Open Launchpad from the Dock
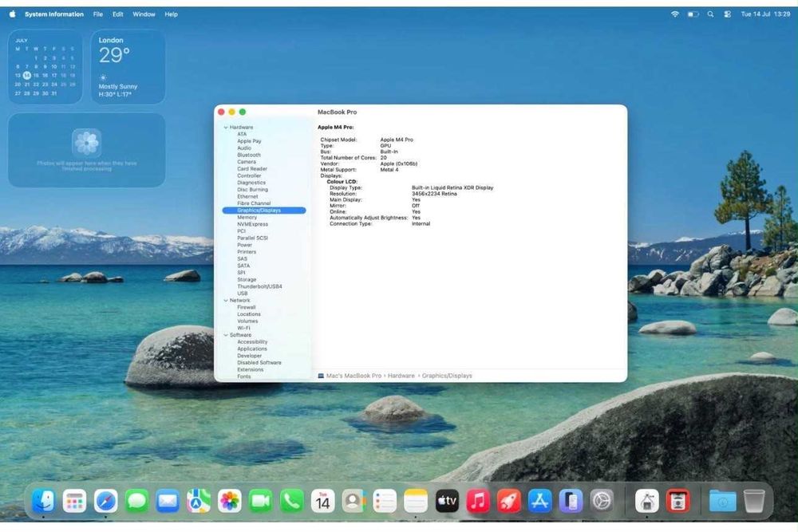798x532 pixels. (x=75, y=501)
